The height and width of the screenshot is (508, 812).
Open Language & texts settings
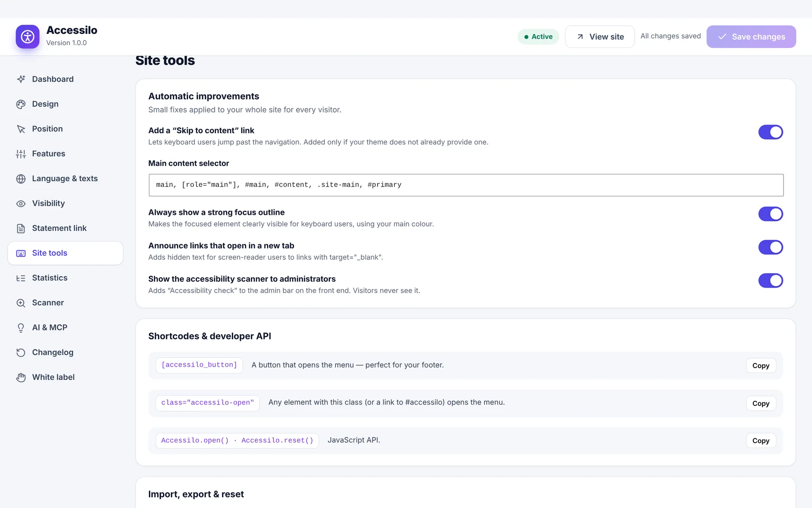tap(65, 178)
